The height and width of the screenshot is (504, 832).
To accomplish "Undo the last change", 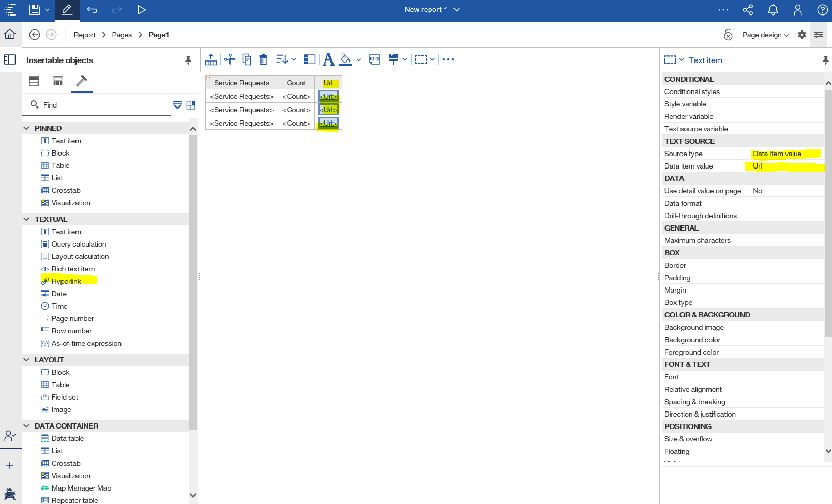I will click(92, 9).
